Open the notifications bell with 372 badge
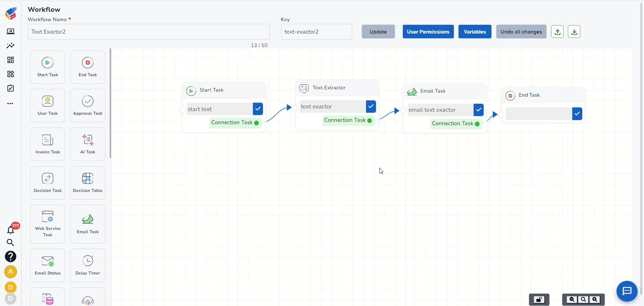The image size is (644, 306). pyautogui.click(x=11, y=230)
